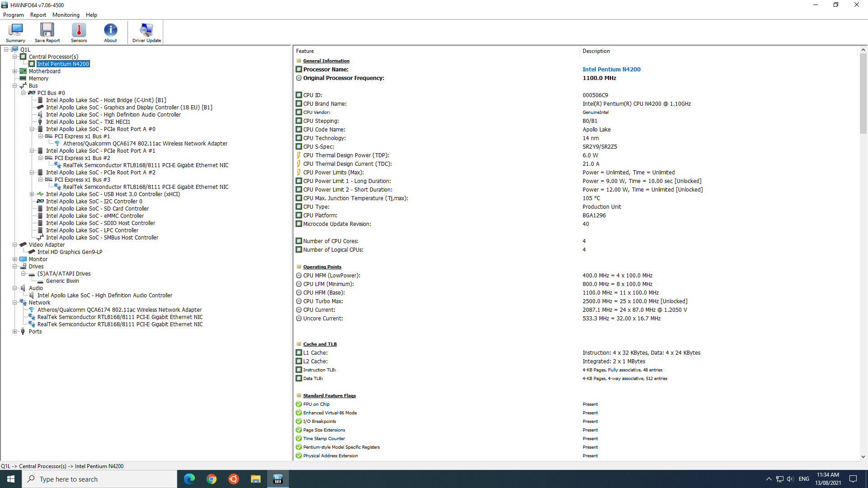Click the ENG language indicator
Image resolution: width=868 pixels, height=488 pixels.
point(804,479)
